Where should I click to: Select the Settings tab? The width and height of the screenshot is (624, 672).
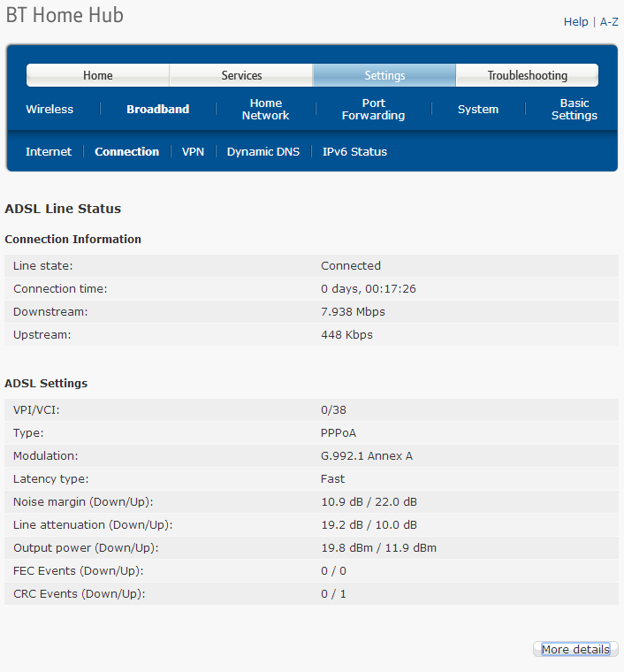click(384, 75)
